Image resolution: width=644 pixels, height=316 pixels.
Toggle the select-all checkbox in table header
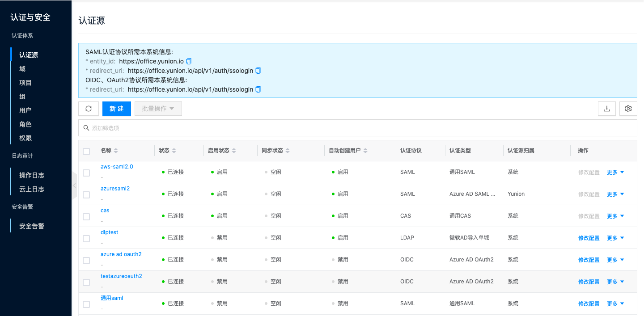(x=86, y=151)
